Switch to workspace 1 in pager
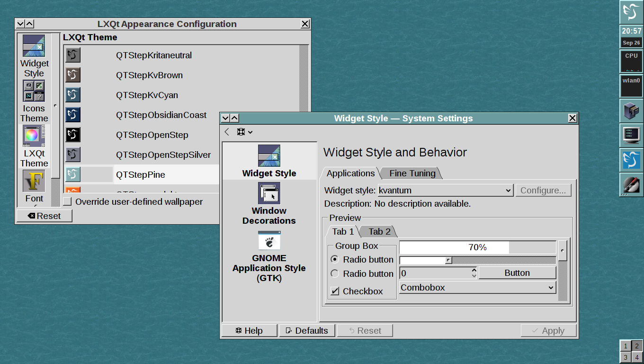The image size is (644, 364). click(x=626, y=346)
